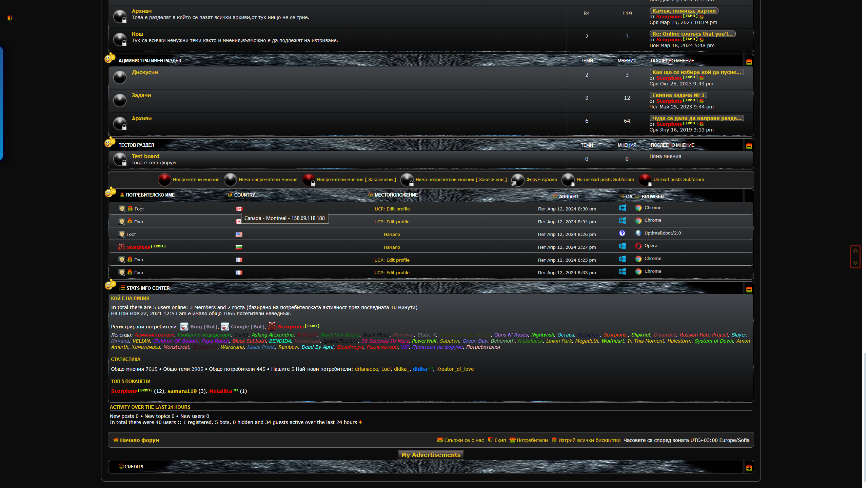Collapse the Тестов раздел category
Viewport: 868px width, 488px height.
pos(749,146)
